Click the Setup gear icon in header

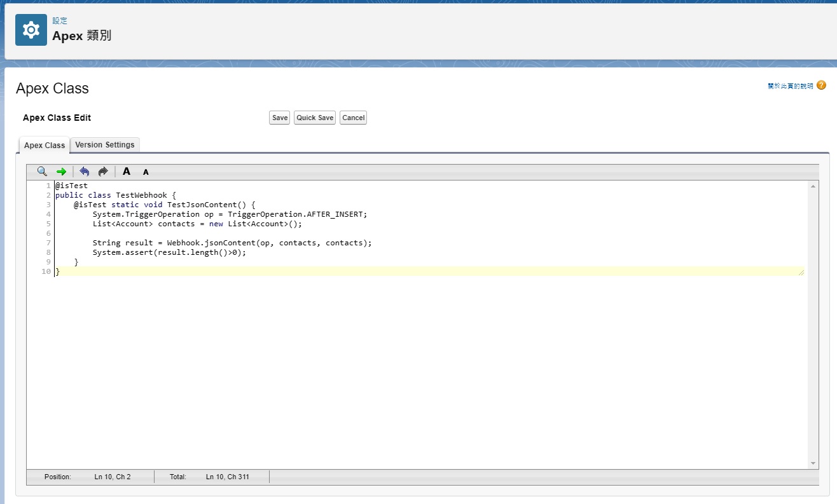pyautogui.click(x=31, y=30)
